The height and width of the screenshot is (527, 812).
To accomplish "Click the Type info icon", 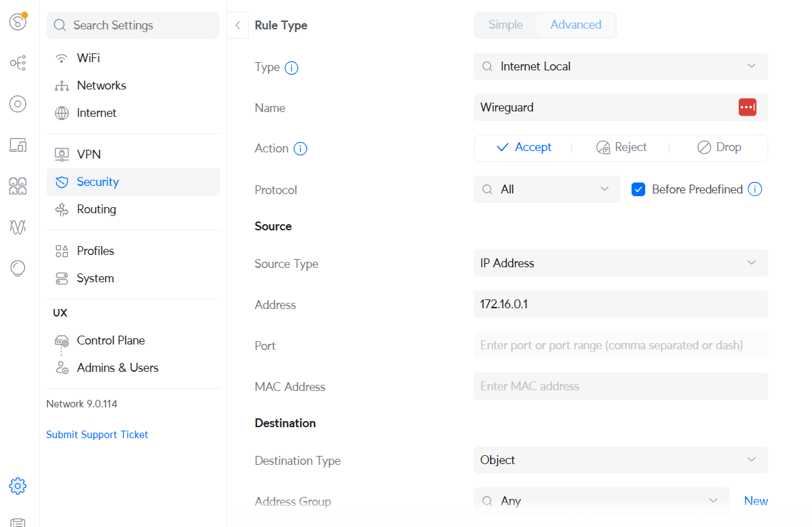I will coord(292,68).
